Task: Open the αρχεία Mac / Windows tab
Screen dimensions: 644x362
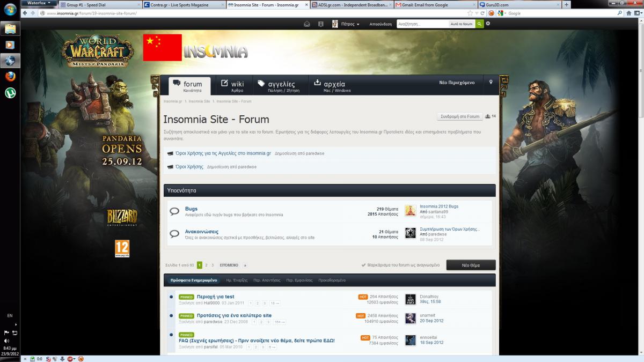Action: pyautogui.click(x=332, y=86)
